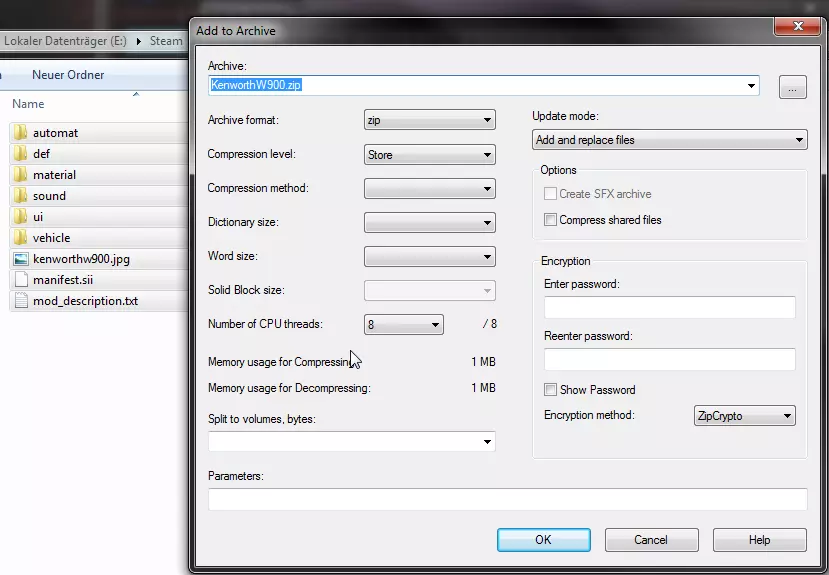The height and width of the screenshot is (575, 829).
Task: Enable the Compress shared files checkbox
Action: tap(550, 220)
